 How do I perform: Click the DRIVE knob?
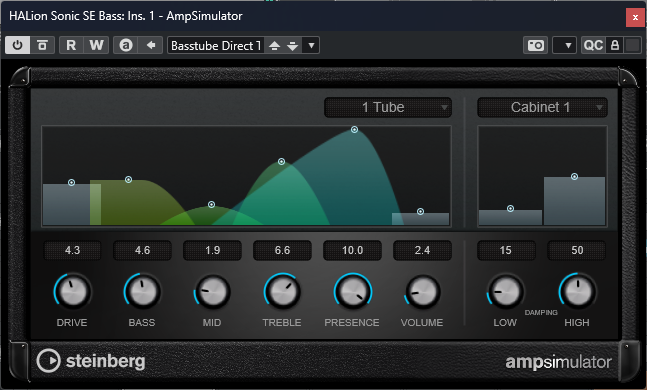point(73,291)
